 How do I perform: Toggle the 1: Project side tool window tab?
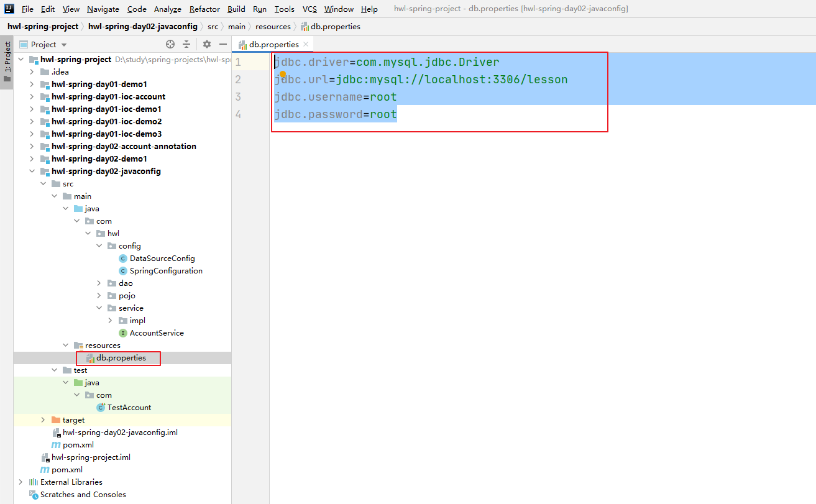pos(7,62)
